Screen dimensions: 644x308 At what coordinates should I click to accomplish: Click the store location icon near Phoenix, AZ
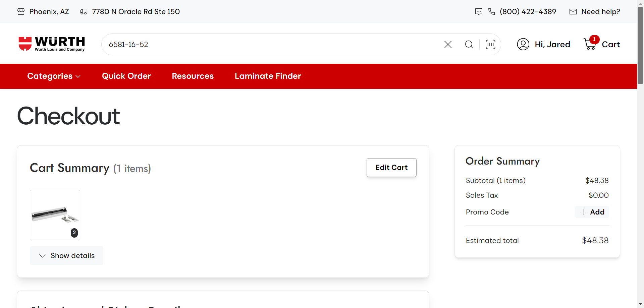(x=21, y=12)
